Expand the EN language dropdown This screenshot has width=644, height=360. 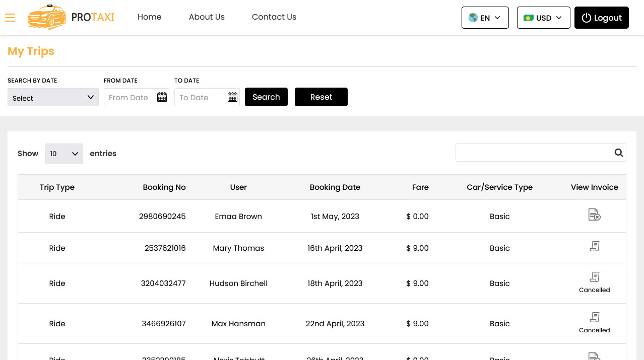click(x=485, y=18)
